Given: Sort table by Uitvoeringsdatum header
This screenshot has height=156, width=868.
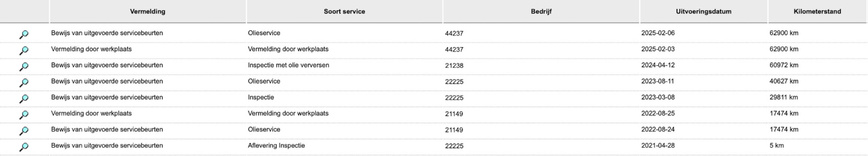Looking at the screenshot, I should click(704, 11).
